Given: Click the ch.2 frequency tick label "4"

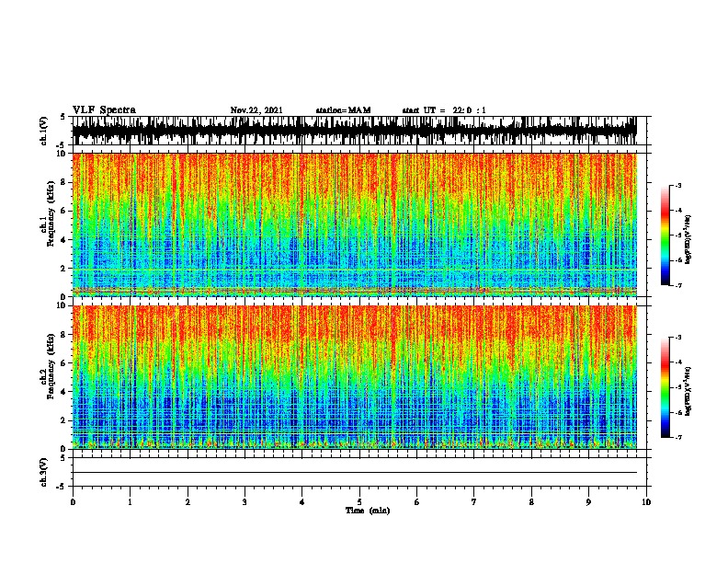Looking at the screenshot, I should [x=63, y=392].
